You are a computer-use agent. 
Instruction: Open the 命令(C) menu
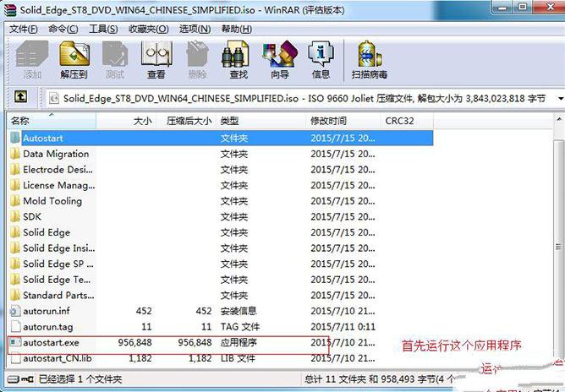(63, 29)
